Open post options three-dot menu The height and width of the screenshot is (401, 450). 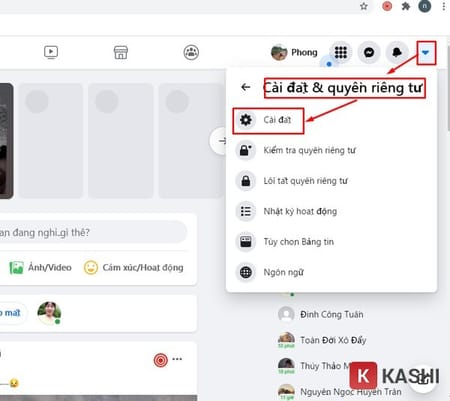tap(177, 359)
